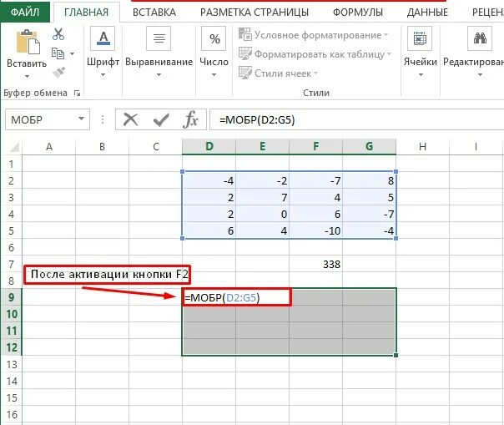Open the Условное форматирование dropdown arrow
504x425 pixels.
(x=386, y=34)
